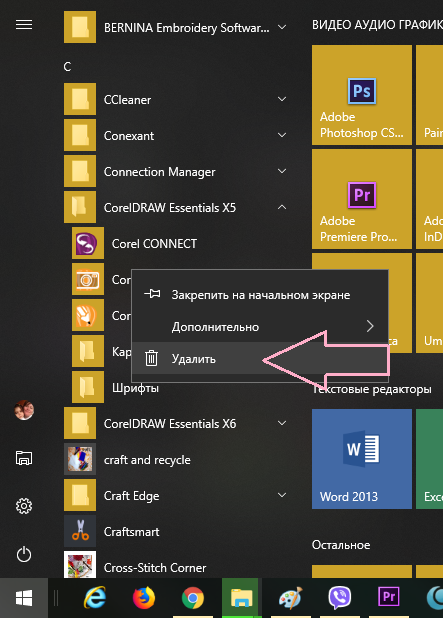Image resolution: width=443 pixels, height=618 pixels.
Task: Open the Conexant folder entry
Action: click(x=176, y=135)
